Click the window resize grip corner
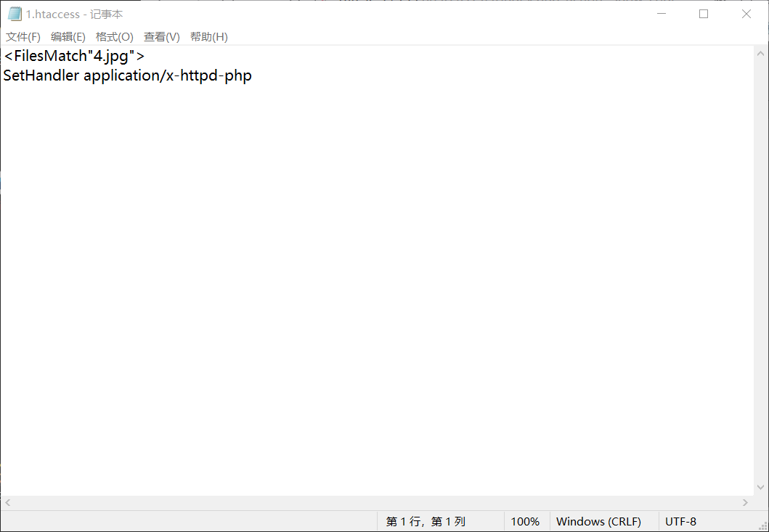This screenshot has width=769, height=532. [x=762, y=526]
